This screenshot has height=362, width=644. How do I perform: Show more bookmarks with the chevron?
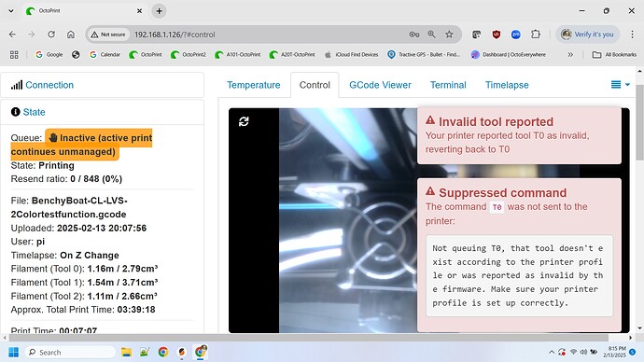(x=570, y=55)
